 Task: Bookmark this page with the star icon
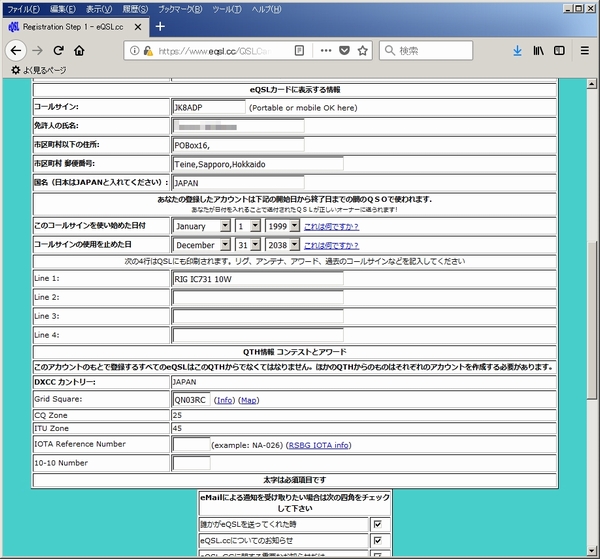tap(362, 51)
